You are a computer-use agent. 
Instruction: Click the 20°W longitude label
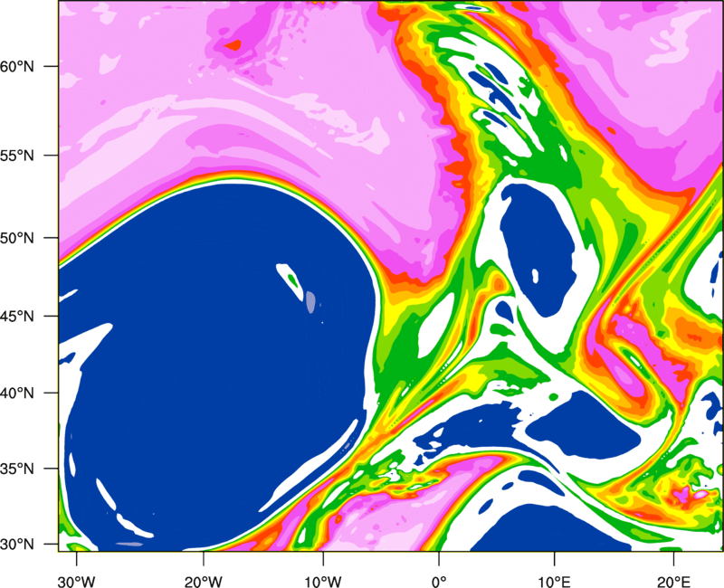[204, 582]
